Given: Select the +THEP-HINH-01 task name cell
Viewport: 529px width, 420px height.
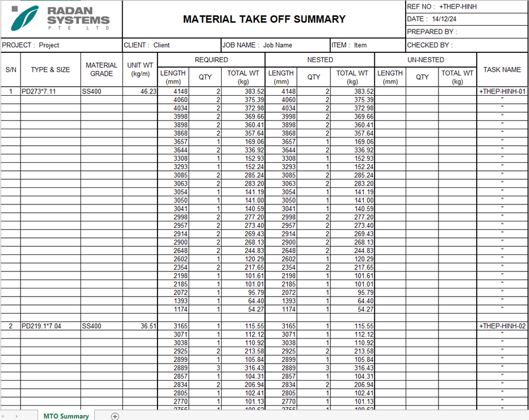Looking at the screenshot, I should (x=503, y=92).
